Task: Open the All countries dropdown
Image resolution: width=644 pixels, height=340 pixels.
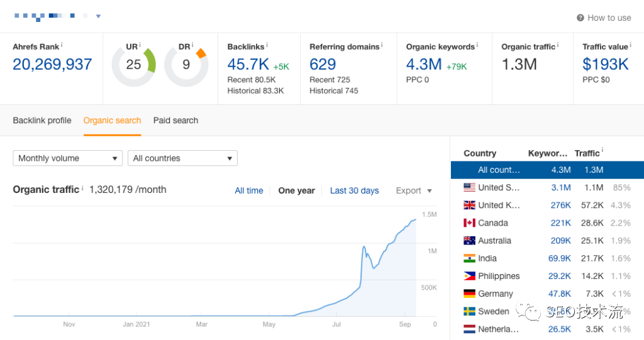Action: coord(182,158)
